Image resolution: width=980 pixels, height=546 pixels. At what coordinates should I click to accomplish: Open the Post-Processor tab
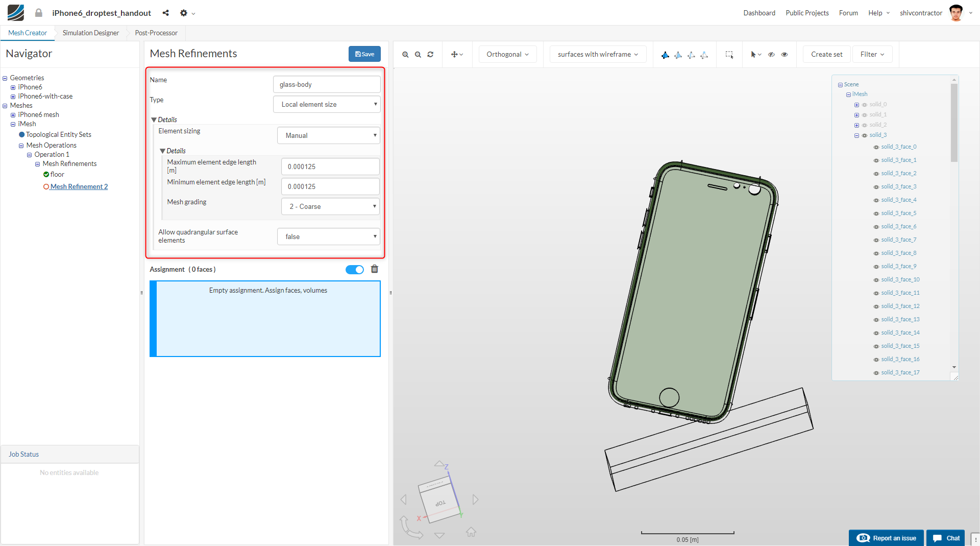click(x=156, y=33)
